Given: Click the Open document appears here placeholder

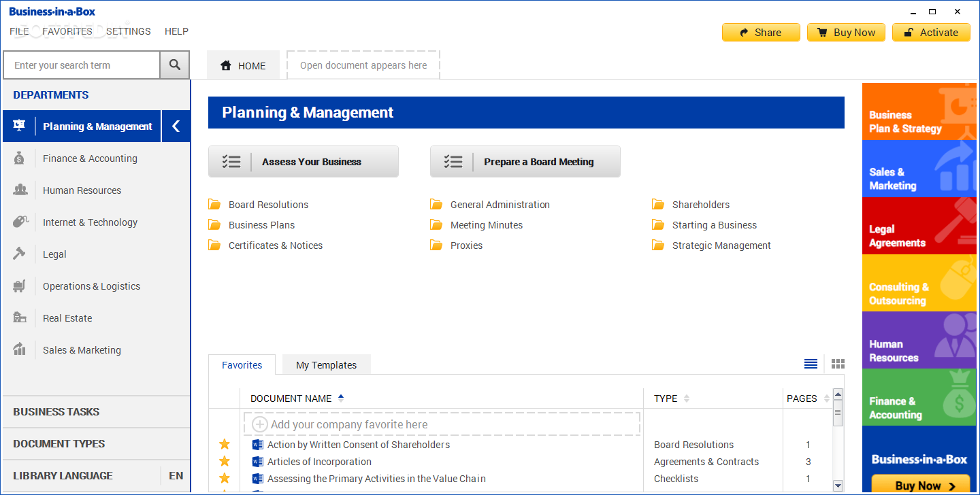Looking at the screenshot, I should [x=363, y=65].
